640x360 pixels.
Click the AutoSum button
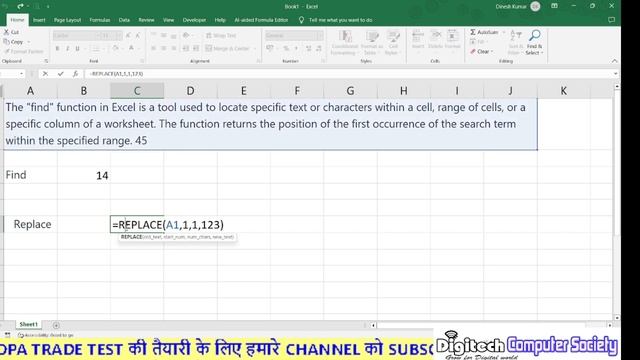click(484, 32)
